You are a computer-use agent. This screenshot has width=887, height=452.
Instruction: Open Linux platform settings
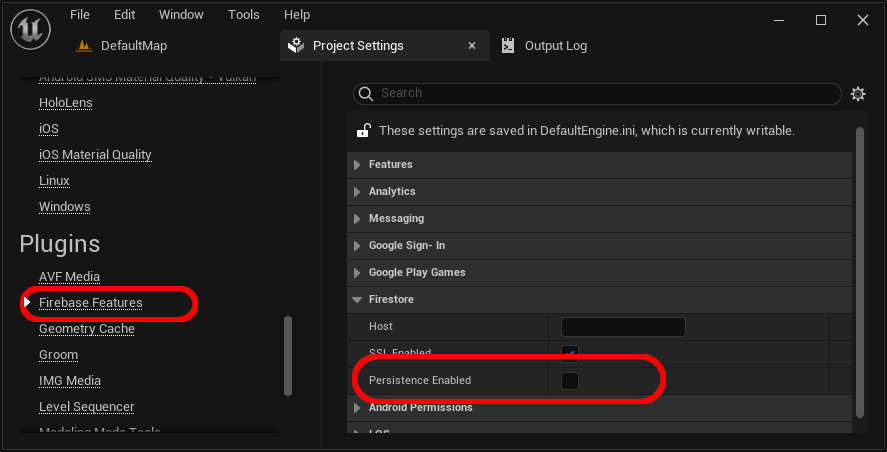click(54, 181)
